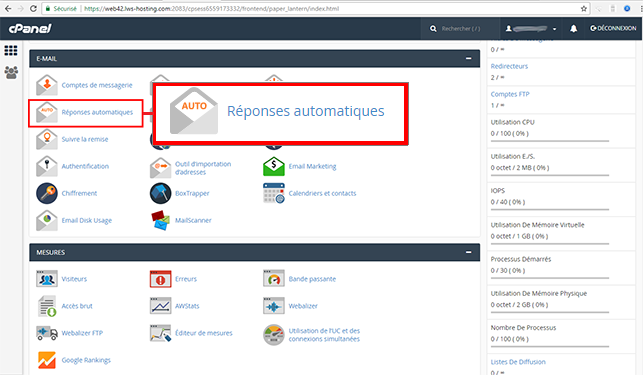Image resolution: width=643 pixels, height=375 pixels.
Task: Click the browser address bar URL
Action: (212, 9)
